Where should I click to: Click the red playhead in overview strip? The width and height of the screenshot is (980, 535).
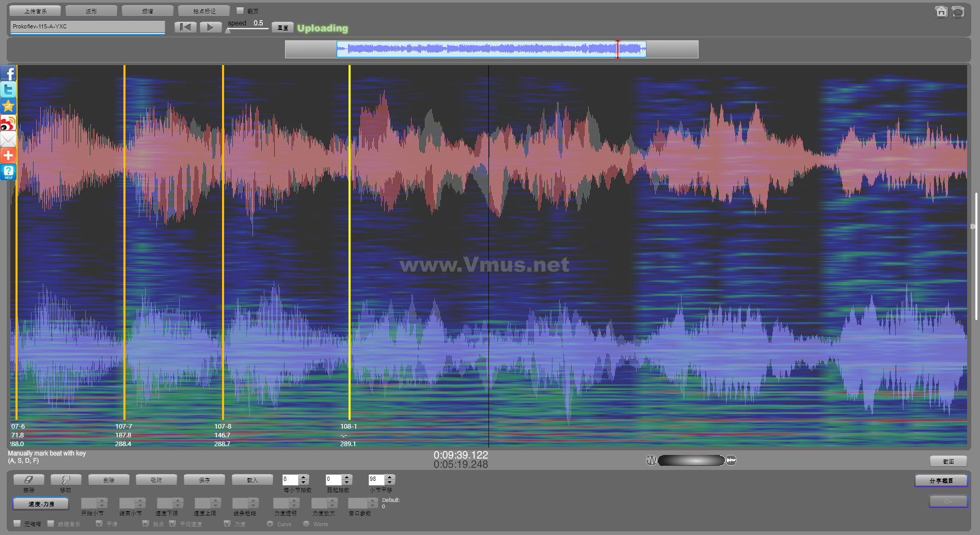point(618,49)
